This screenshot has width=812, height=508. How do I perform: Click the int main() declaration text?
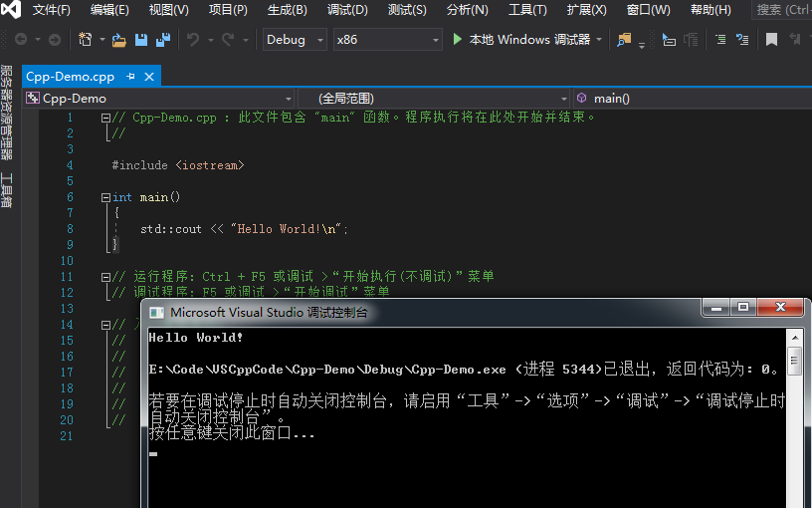146,197
